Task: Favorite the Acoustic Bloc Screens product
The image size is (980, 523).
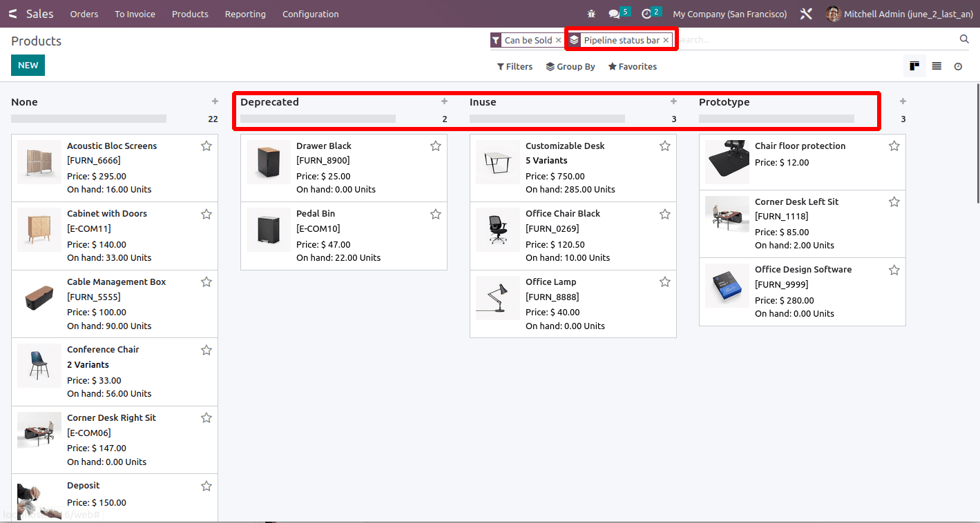Action: [206, 146]
